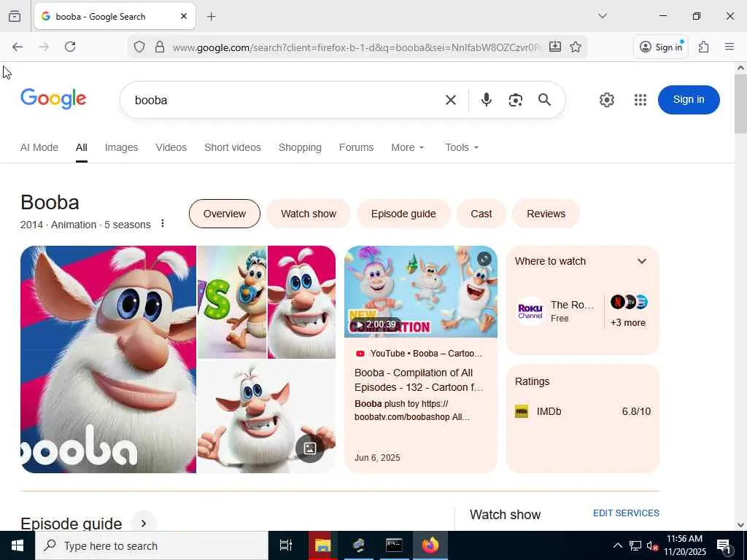List all tabs dropdown arrow
The image size is (747, 560).
[x=603, y=16]
